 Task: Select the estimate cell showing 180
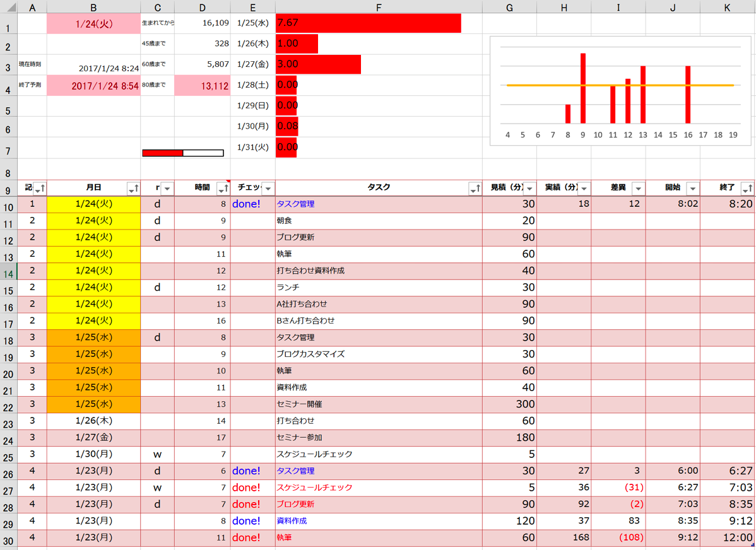510,438
